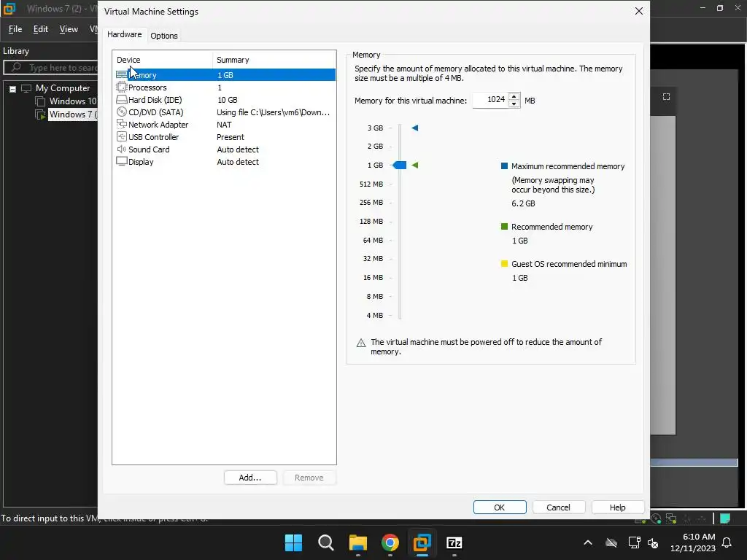Click the Device column header
This screenshot has width=747, height=560.
[163, 60]
